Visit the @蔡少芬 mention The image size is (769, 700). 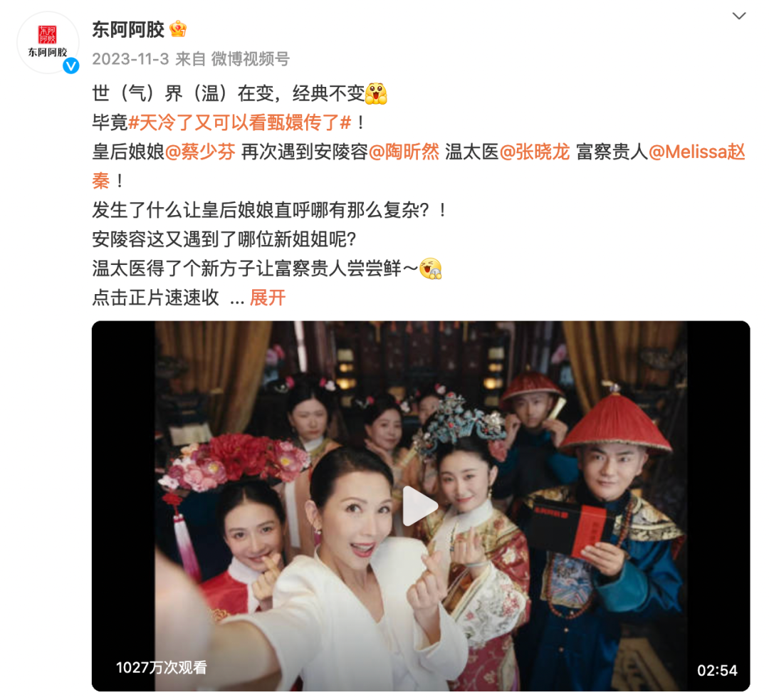(200, 152)
